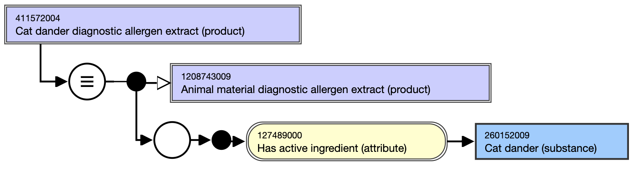Click the equivalent-to symbol circle
This screenshot has width=644, height=169.
coord(87,82)
